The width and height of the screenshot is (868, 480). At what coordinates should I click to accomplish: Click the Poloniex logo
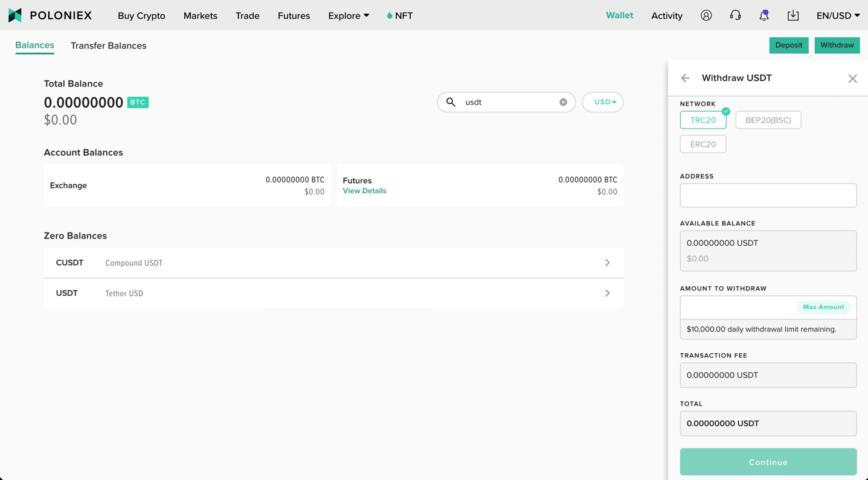pos(50,15)
